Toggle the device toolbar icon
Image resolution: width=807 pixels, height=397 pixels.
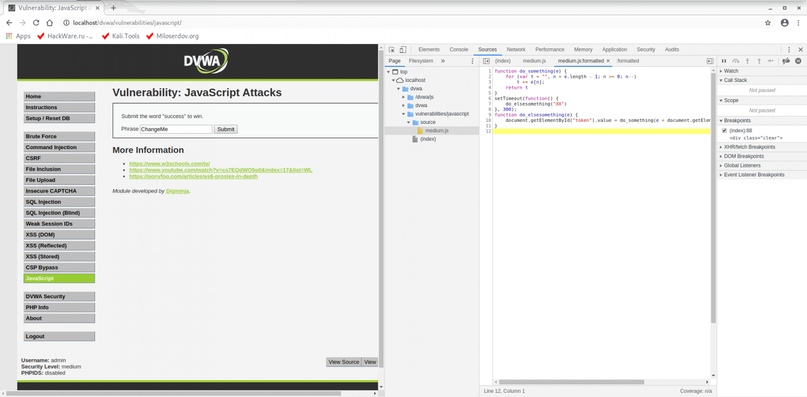click(x=402, y=49)
